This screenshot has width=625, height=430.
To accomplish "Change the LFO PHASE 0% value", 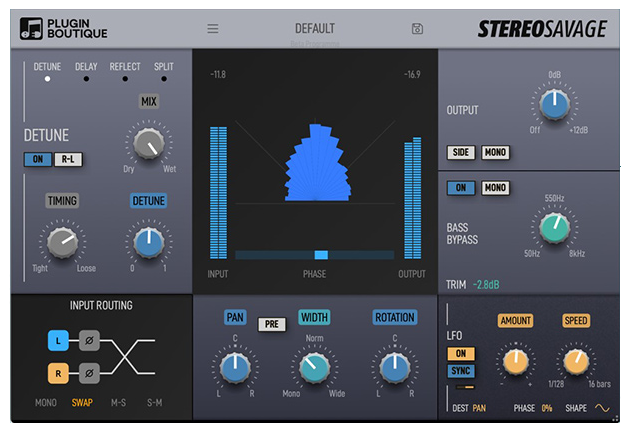I will pyautogui.click(x=547, y=408).
